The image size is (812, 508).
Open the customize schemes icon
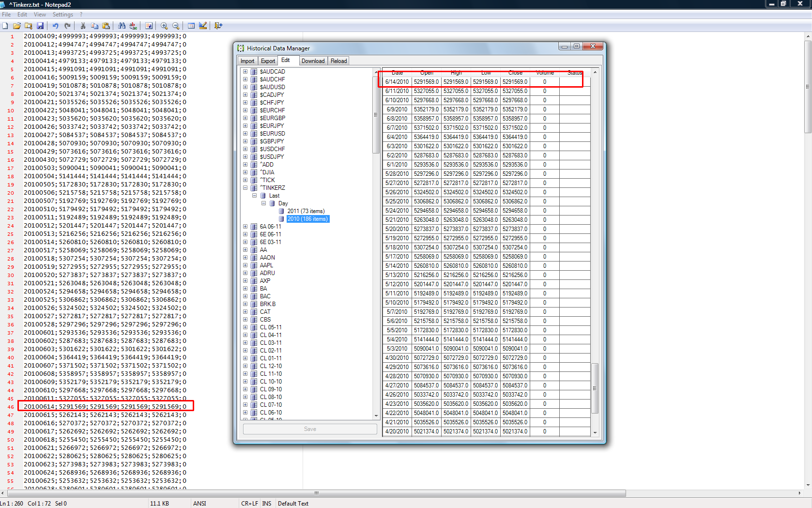pos(203,26)
